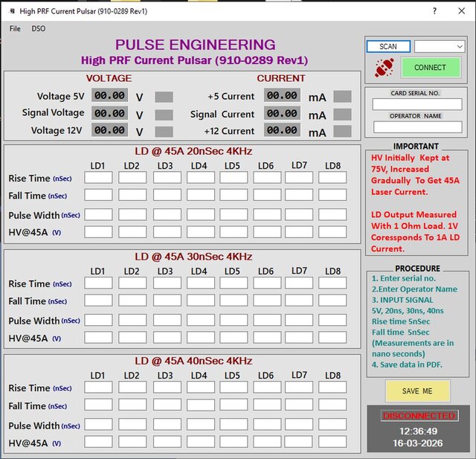The width and height of the screenshot is (476, 459).
Task: Open the DSO menu
Action: click(39, 28)
